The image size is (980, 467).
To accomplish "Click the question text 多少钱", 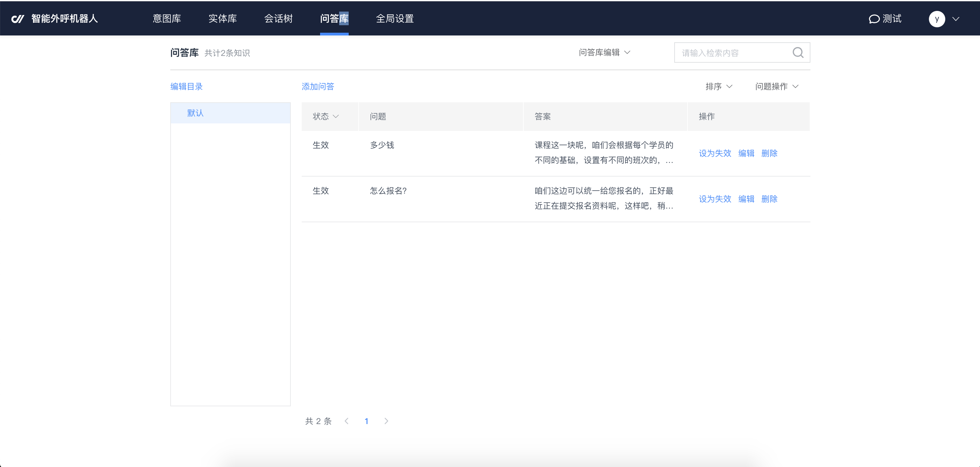I will 382,145.
